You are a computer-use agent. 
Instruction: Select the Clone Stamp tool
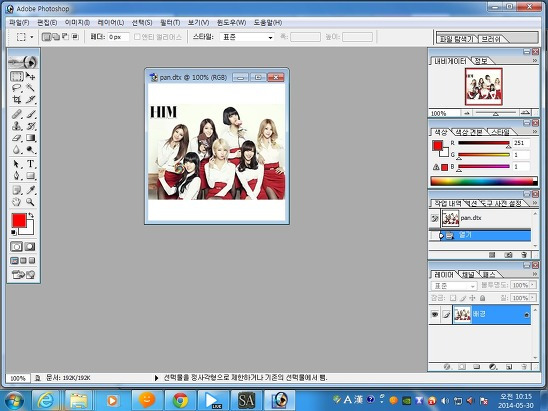coord(16,126)
